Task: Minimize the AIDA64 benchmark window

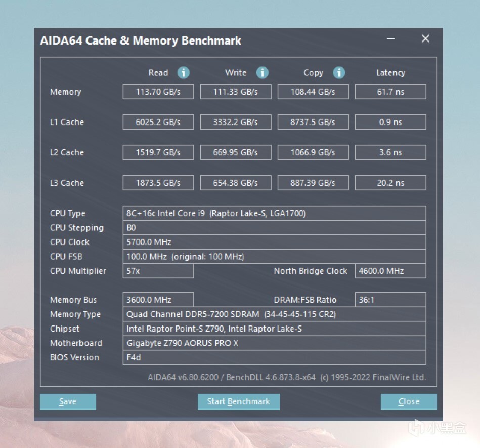Action: pyautogui.click(x=390, y=39)
